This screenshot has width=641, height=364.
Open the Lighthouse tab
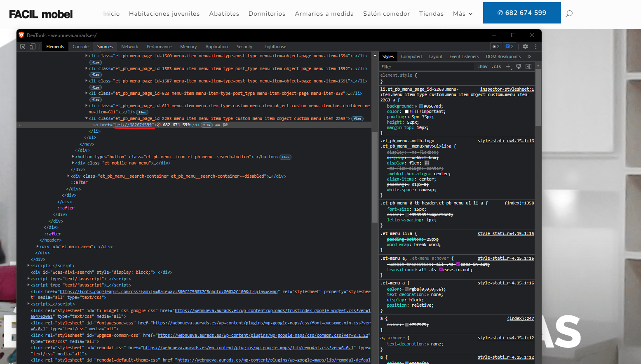point(275,47)
